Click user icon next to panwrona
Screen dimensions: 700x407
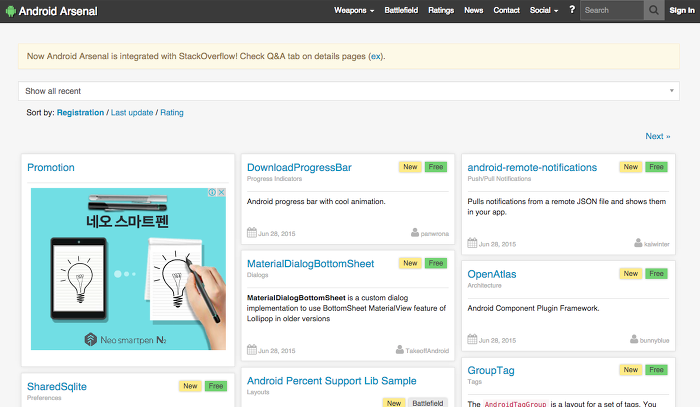tap(415, 233)
